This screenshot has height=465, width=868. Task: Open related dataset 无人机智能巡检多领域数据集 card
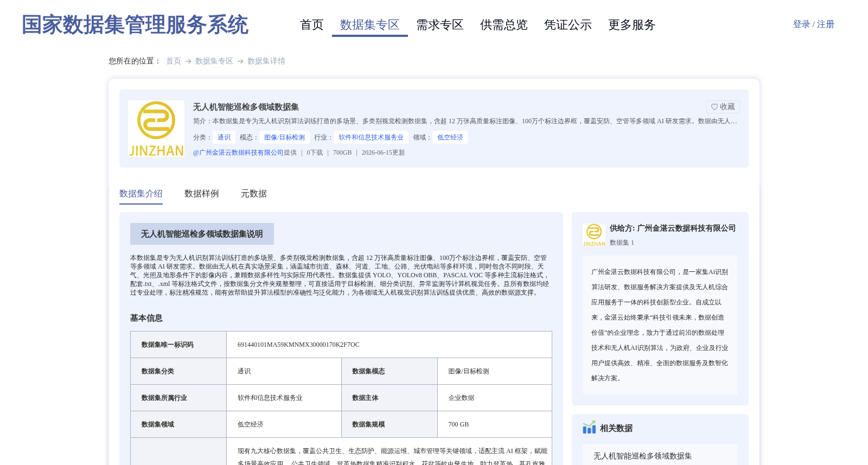660,456
